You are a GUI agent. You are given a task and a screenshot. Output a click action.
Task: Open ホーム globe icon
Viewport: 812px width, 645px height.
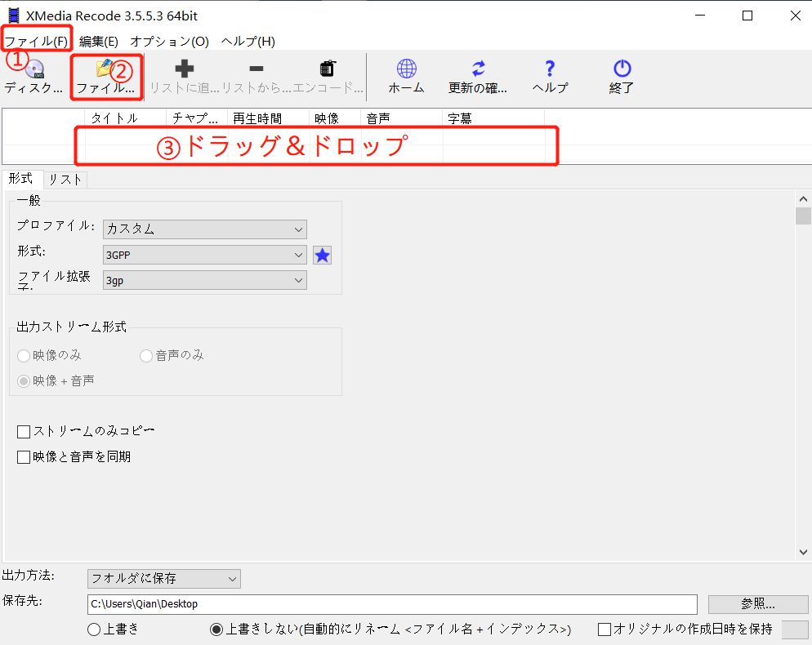point(407,69)
